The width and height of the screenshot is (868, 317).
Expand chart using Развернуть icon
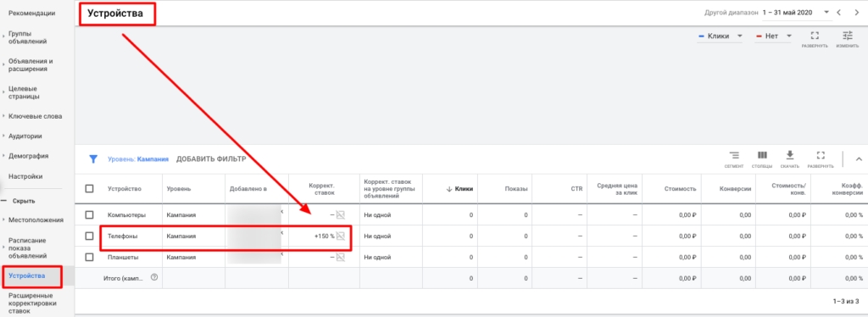tap(815, 36)
